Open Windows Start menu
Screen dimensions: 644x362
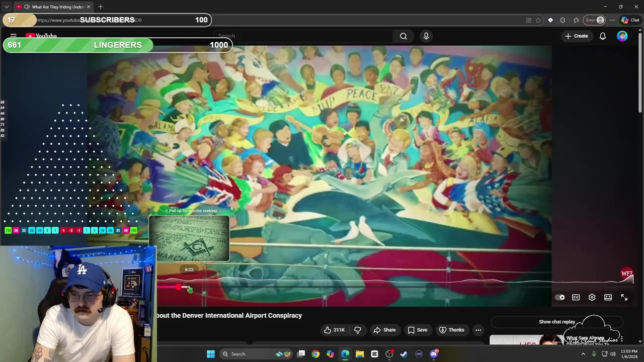point(211,354)
